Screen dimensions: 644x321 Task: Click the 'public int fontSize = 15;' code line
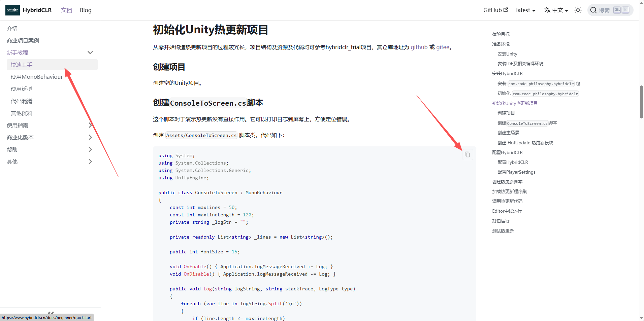click(204, 252)
